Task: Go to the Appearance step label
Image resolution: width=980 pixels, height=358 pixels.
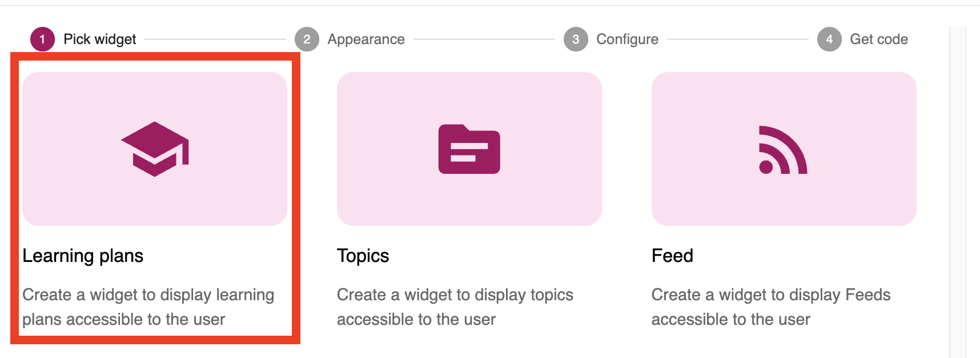Action: click(366, 39)
